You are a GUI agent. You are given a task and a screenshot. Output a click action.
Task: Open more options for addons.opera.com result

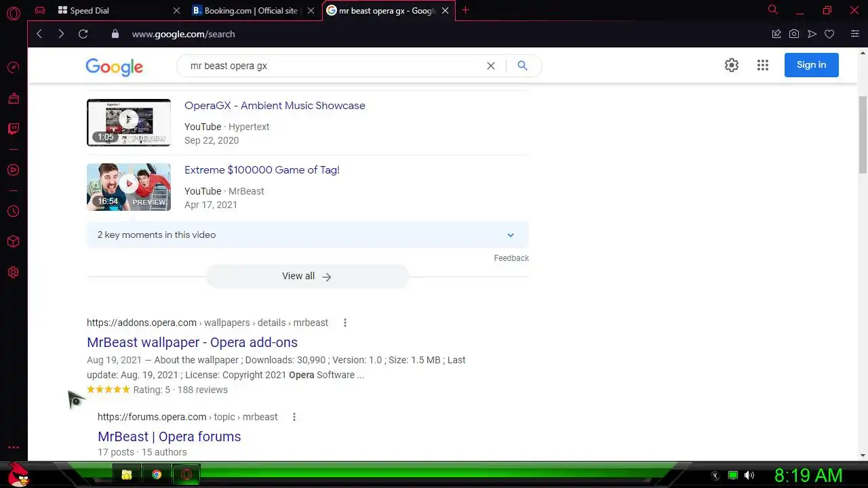[x=344, y=323]
